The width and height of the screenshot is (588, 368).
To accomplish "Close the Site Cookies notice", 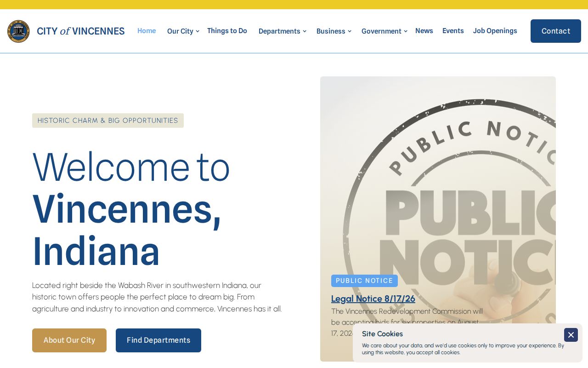I will [x=571, y=335].
